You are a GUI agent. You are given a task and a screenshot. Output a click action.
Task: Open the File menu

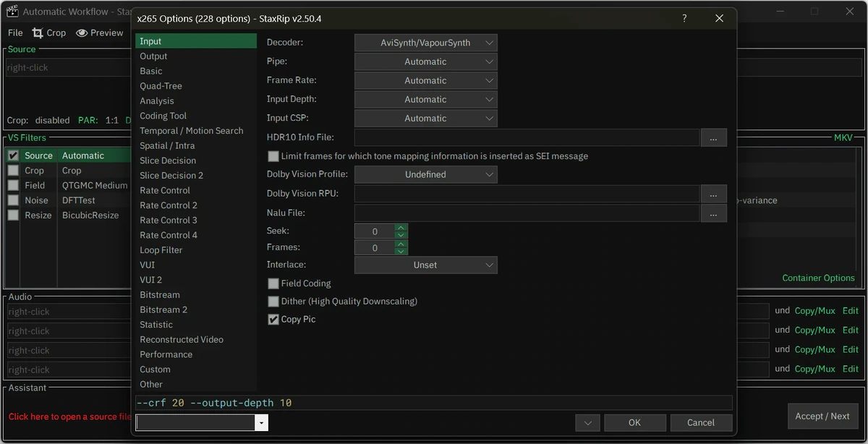15,33
